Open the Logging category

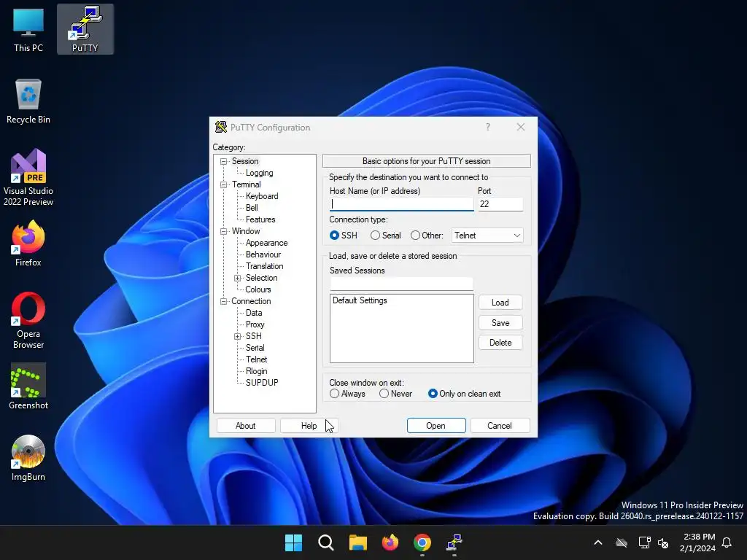point(259,173)
